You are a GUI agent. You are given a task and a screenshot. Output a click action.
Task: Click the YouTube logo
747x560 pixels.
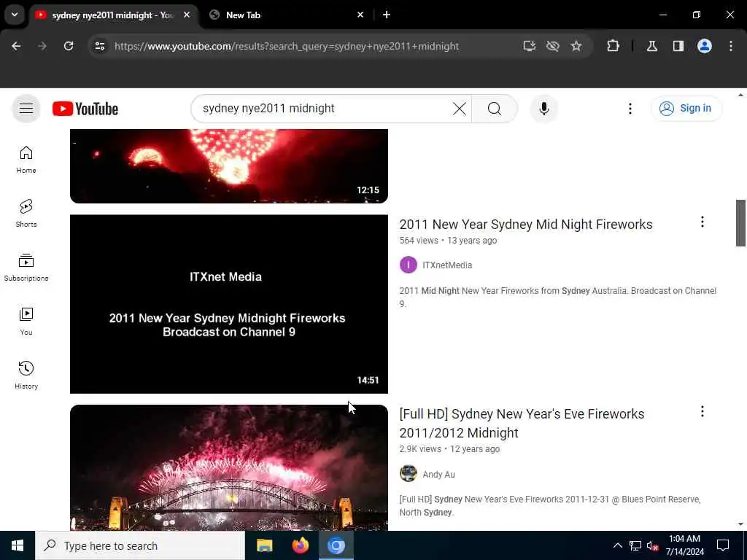(85, 109)
